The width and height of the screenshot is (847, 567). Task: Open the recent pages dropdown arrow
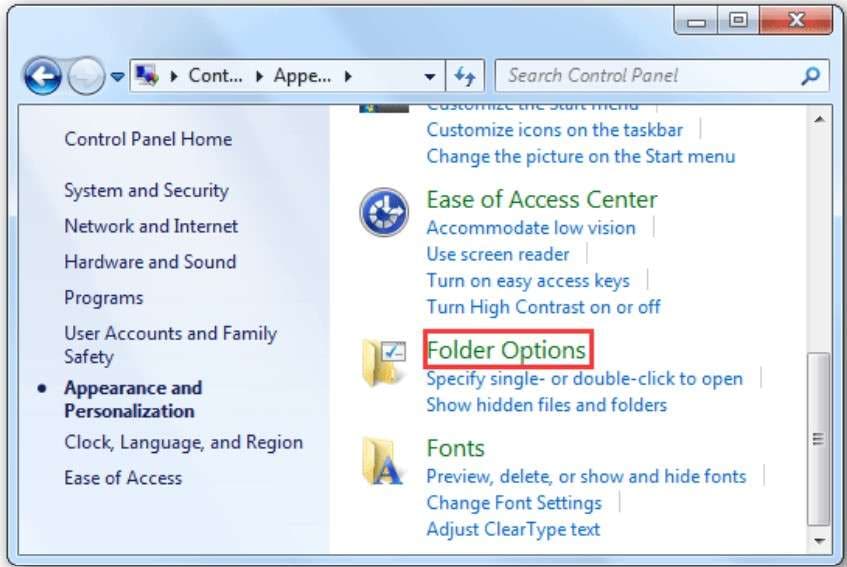[x=119, y=77]
